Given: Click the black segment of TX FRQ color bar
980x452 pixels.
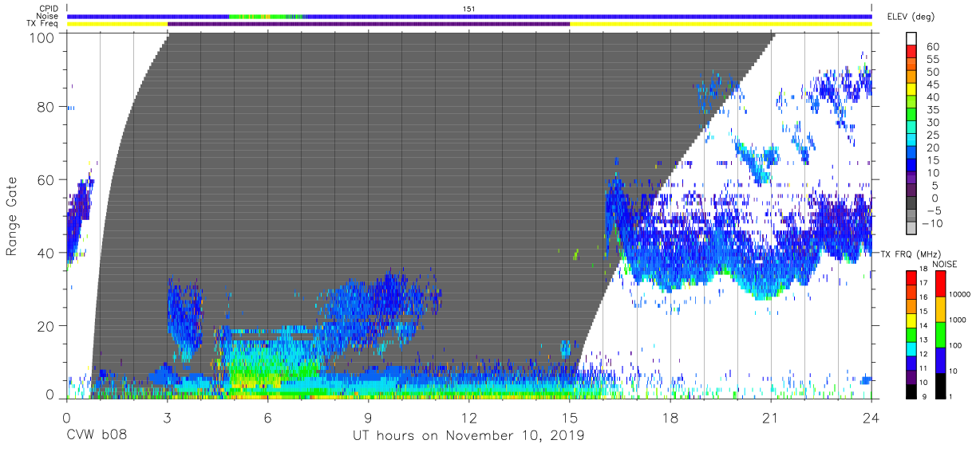Looking at the screenshot, I should click(911, 391).
